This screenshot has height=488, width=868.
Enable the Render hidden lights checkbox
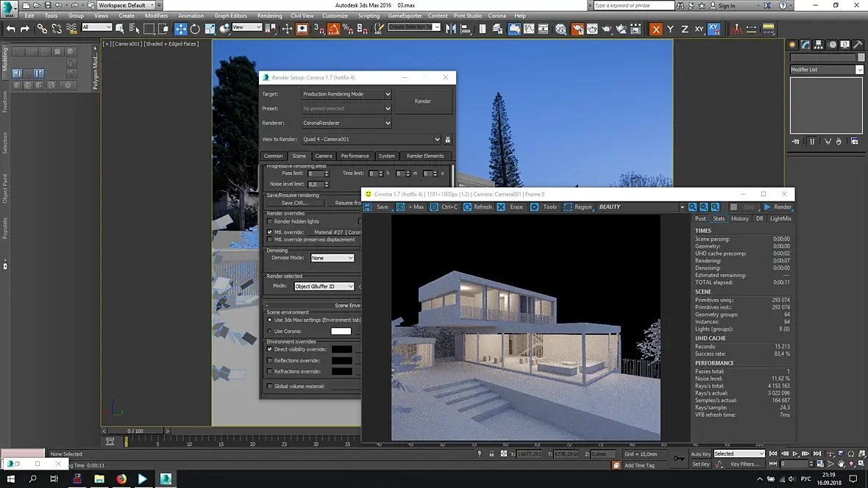coord(269,221)
